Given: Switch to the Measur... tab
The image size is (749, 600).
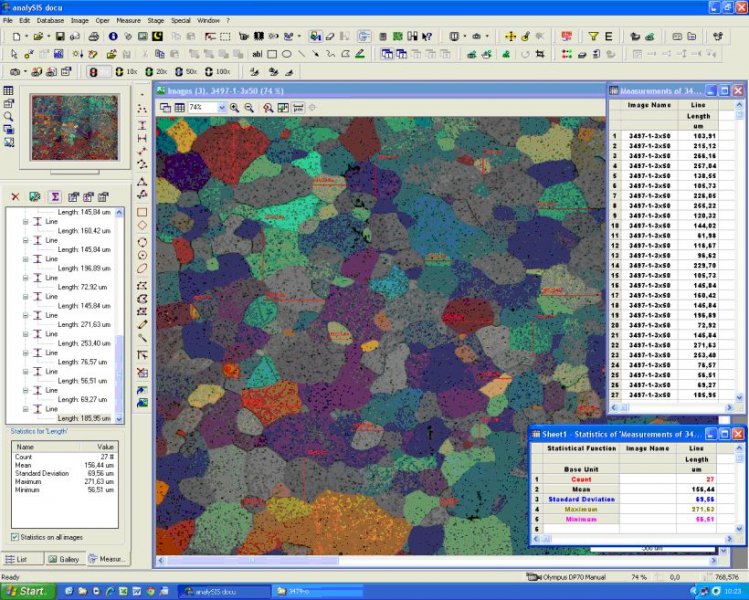Looking at the screenshot, I should pyautogui.click(x=107, y=559).
